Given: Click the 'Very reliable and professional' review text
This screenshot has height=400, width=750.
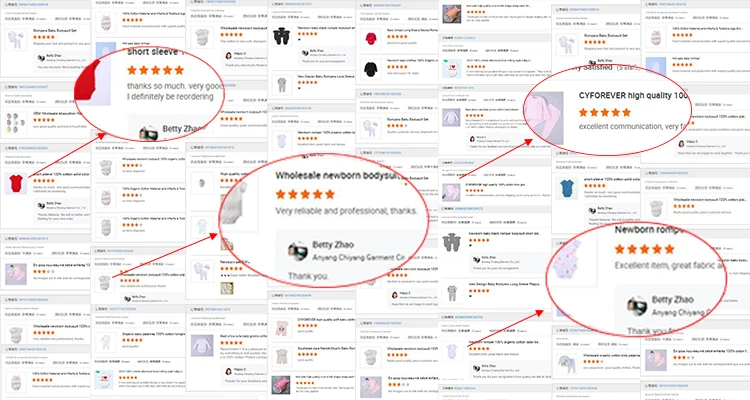Looking at the screenshot, I should [346, 211].
